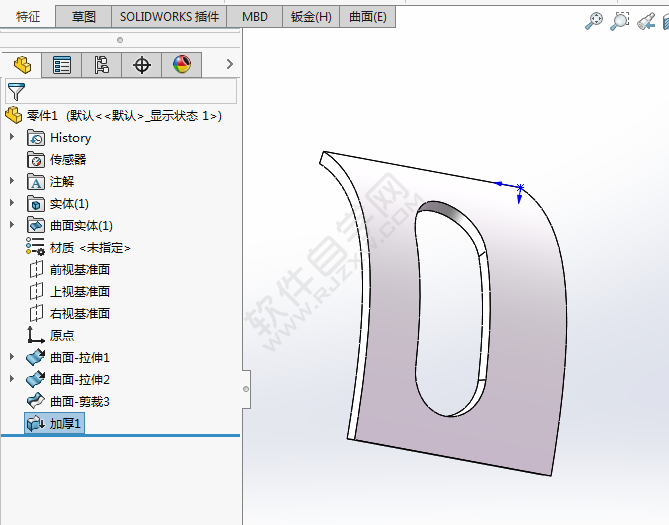This screenshot has width=669, height=525.
Task: Click the 传感器 sensor folder icon
Action: point(36,160)
